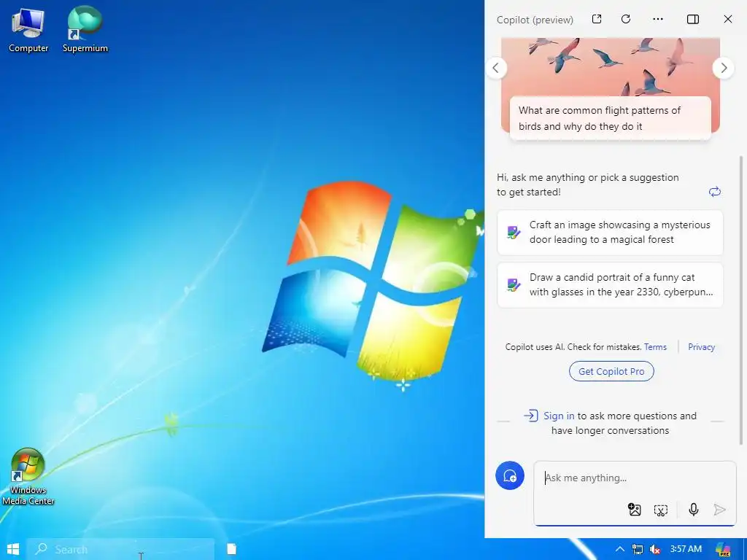The height and width of the screenshot is (560, 747).
Task: Close the Copilot sidebar
Action: point(728,19)
